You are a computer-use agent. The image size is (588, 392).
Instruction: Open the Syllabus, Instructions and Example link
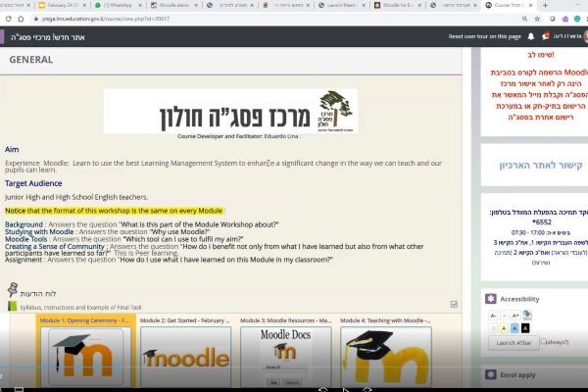pyautogui.click(x=81, y=307)
